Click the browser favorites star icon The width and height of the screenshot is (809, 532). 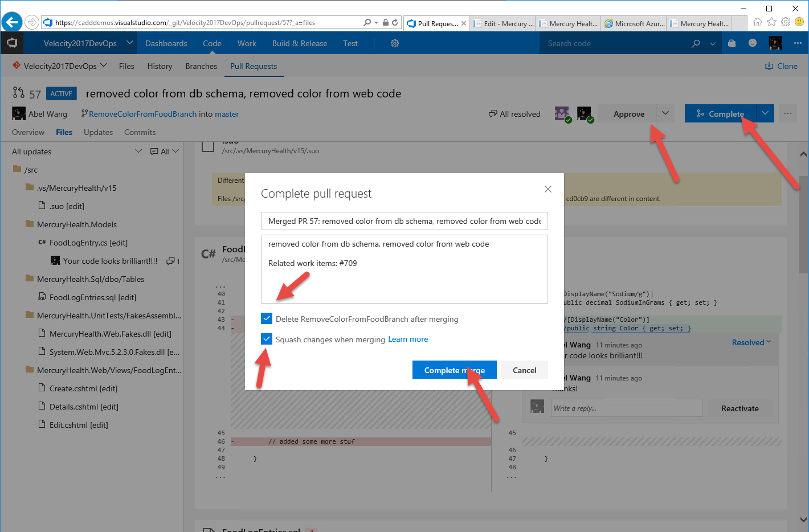click(771, 22)
